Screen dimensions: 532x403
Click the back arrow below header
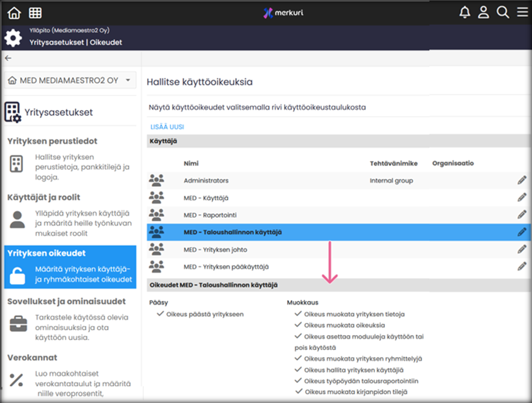[8, 58]
